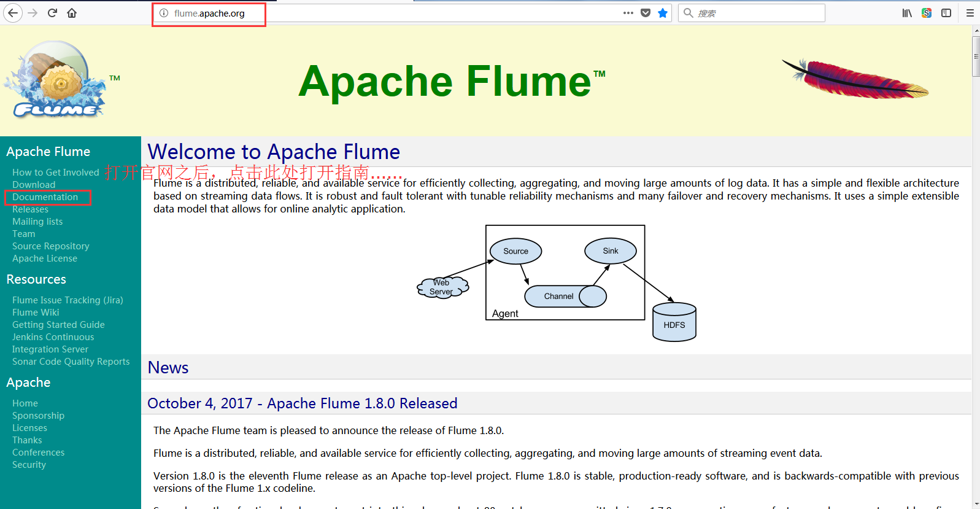Open the Releases sidebar link
980x509 pixels.
30,209
